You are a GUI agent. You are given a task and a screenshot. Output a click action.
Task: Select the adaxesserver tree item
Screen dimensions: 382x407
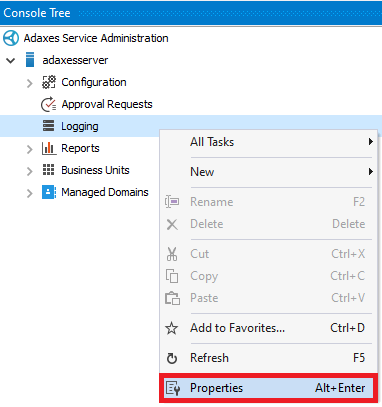[75, 60]
